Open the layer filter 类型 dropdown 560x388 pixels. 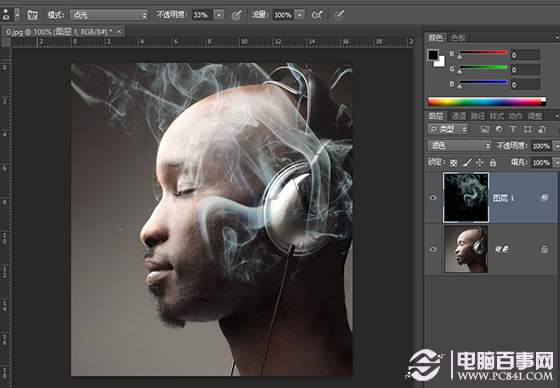point(448,129)
